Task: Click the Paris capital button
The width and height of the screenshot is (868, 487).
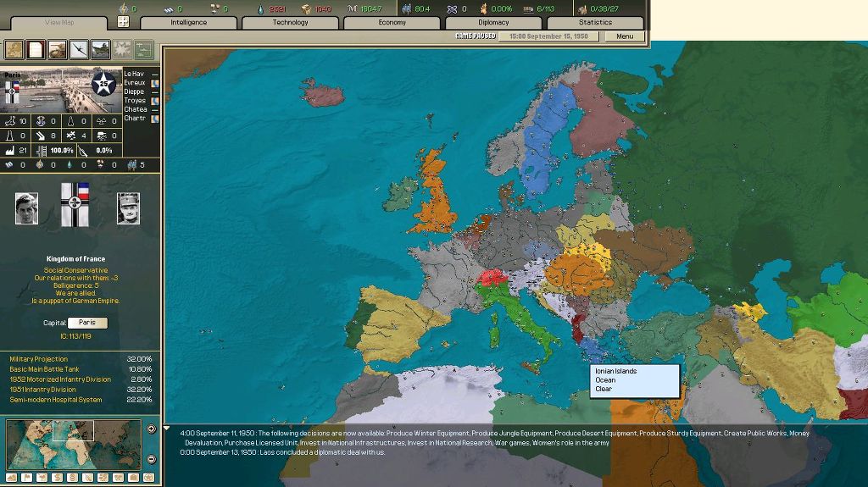Action: (87, 323)
